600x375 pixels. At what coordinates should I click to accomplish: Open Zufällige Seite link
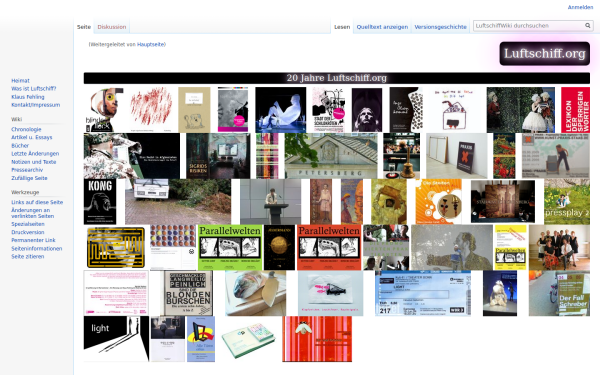coord(29,178)
